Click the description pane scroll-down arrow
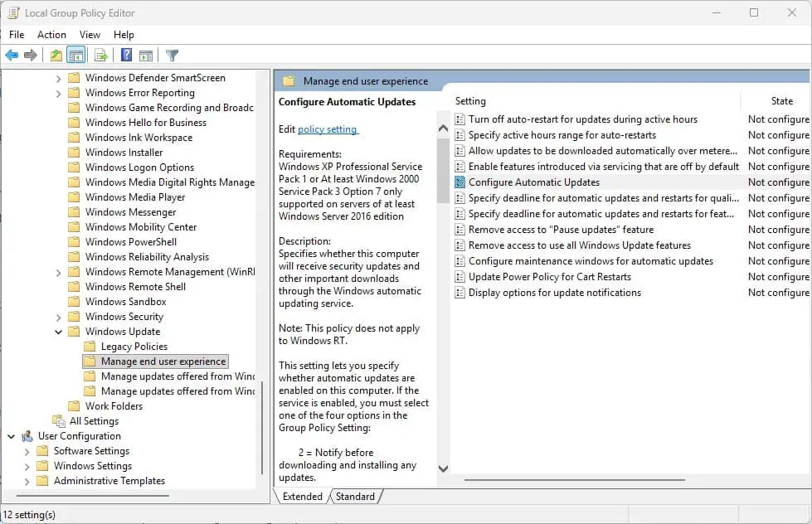Screen dimensions: 812x524 tap(444, 468)
